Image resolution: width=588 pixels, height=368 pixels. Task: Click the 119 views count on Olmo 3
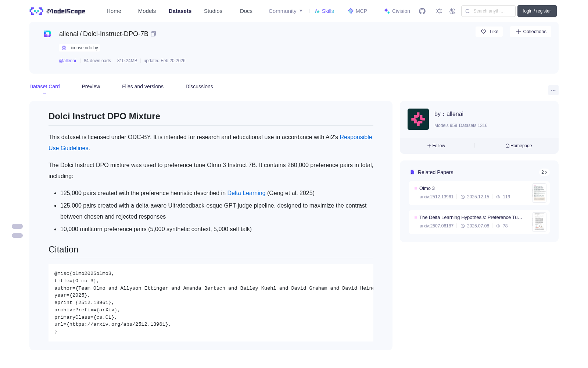coord(506,197)
